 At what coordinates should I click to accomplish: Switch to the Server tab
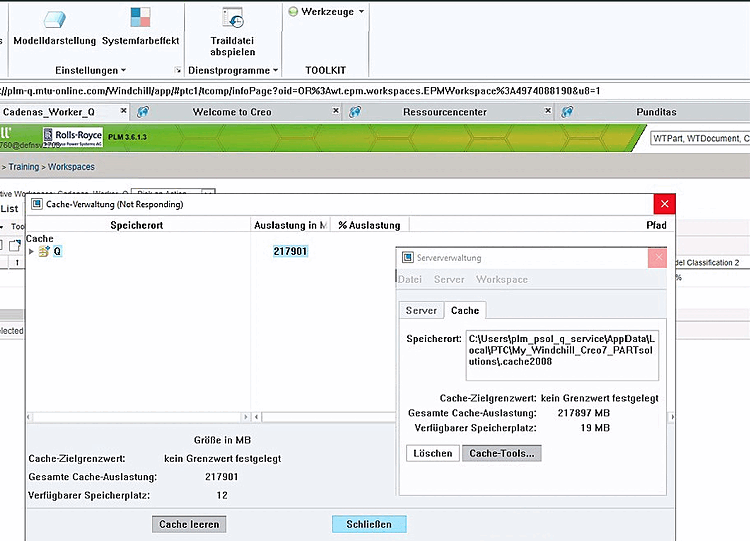[x=421, y=310]
